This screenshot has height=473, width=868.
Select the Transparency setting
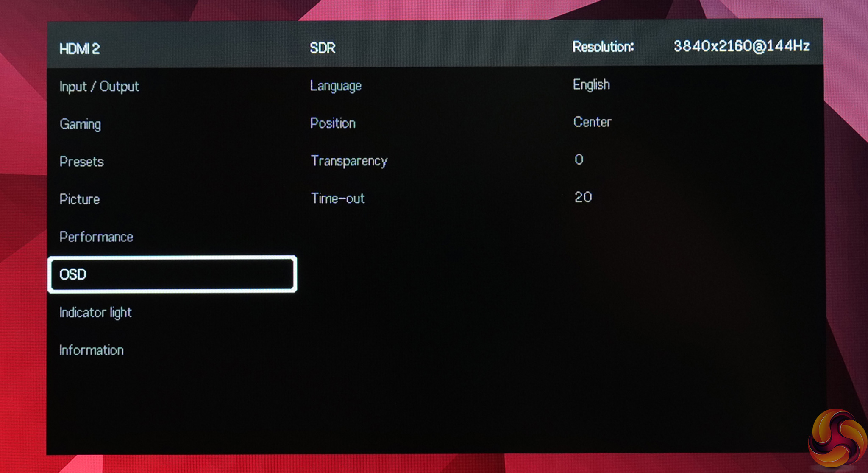349,161
